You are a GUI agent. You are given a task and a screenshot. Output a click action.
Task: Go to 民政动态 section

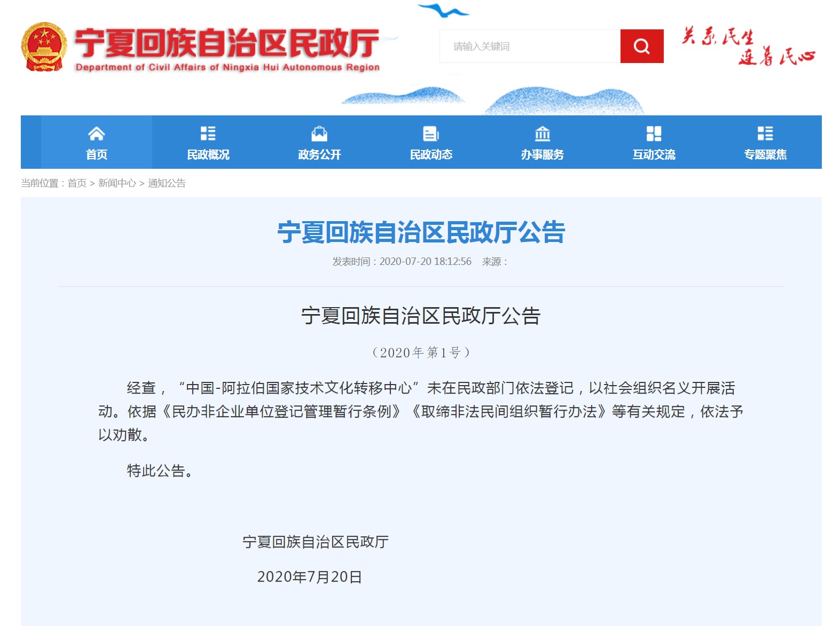[x=431, y=143]
